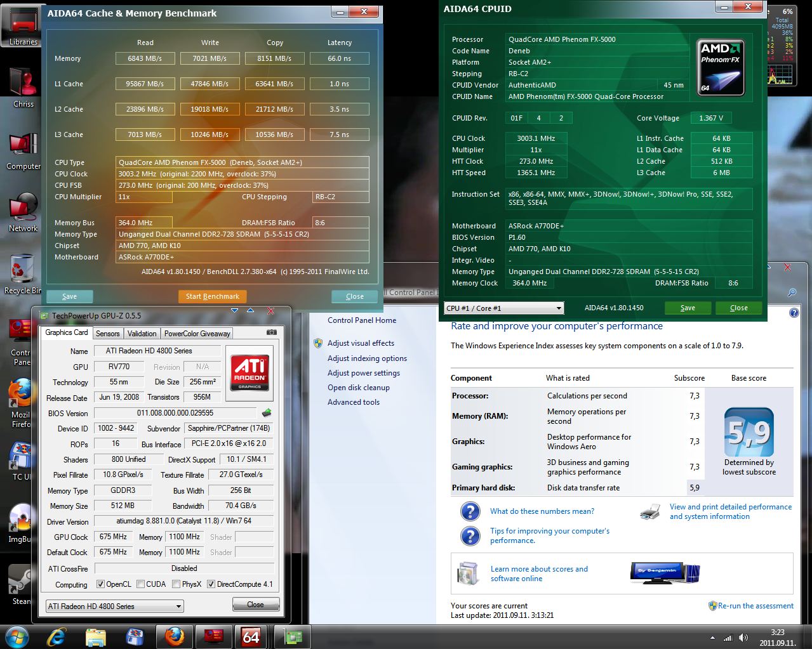Click the BIOS Version field in GPU-Z
This screenshot has width=812, height=649.
[175, 413]
